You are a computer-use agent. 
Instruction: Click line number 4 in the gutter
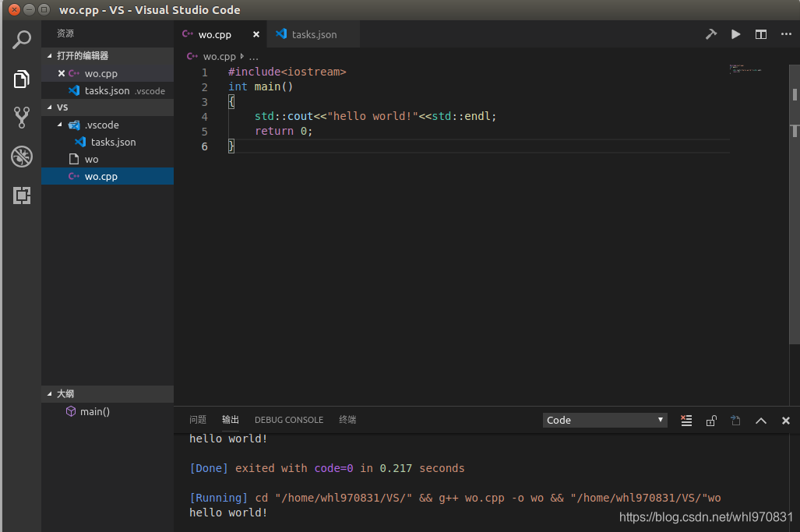point(205,117)
